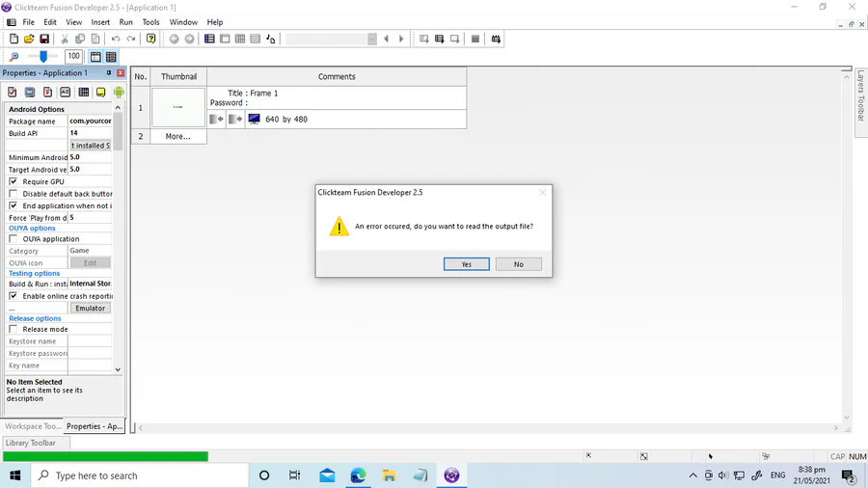Click the Package name value field
This screenshot has height=488, width=868.
coord(91,122)
